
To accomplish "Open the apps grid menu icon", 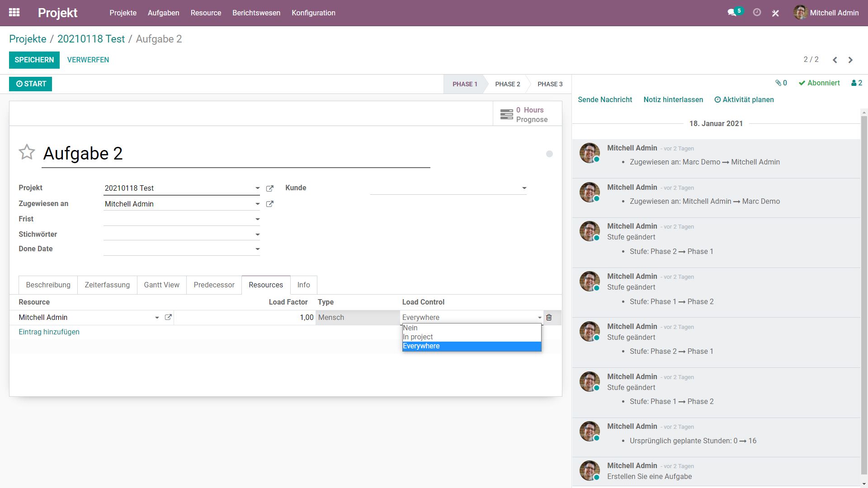I will click(14, 13).
